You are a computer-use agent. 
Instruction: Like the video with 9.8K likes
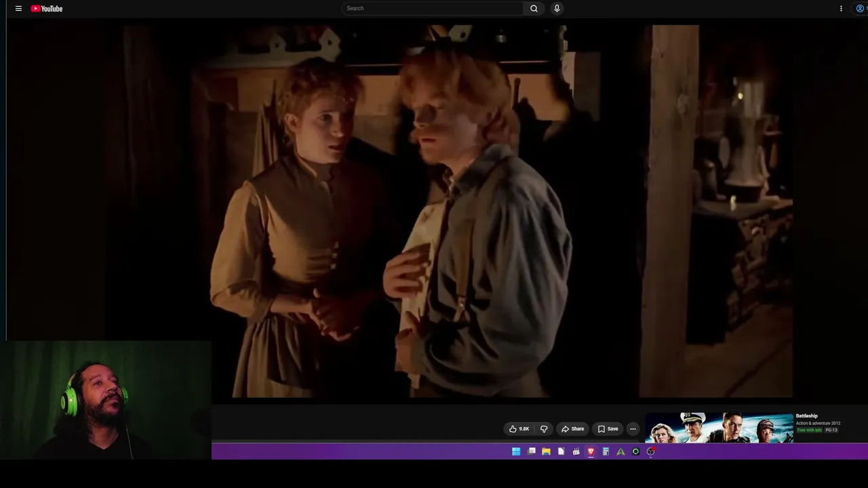(x=519, y=429)
